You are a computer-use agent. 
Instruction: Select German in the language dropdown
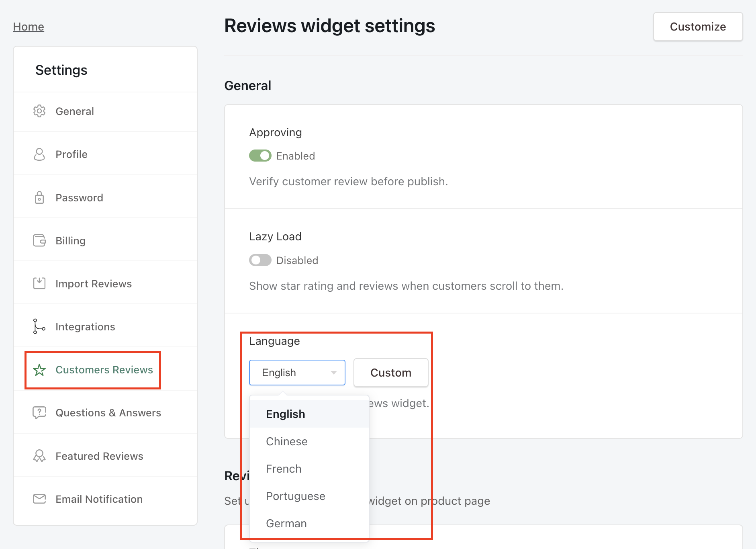(286, 523)
